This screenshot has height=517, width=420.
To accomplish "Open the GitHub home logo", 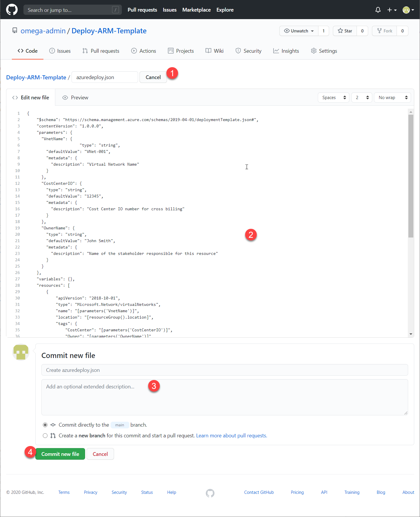I will point(12,10).
